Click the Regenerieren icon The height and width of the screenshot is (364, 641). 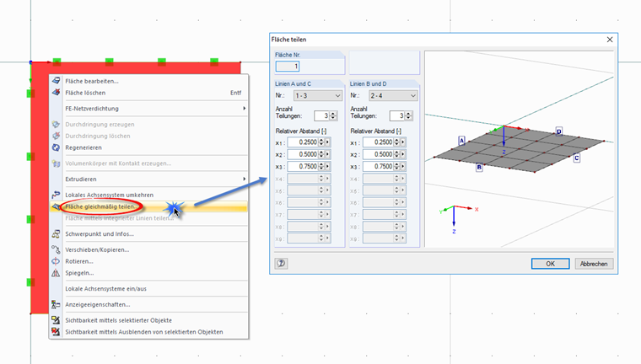[56, 147]
